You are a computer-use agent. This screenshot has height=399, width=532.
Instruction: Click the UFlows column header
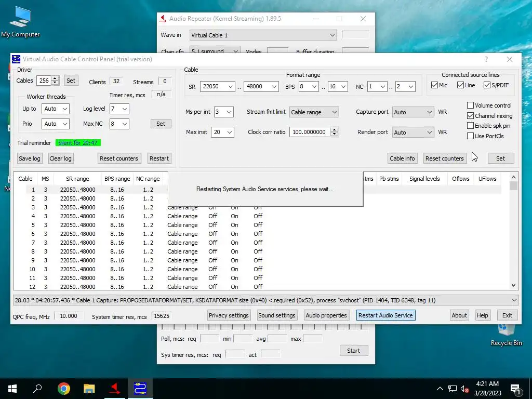[487, 179]
